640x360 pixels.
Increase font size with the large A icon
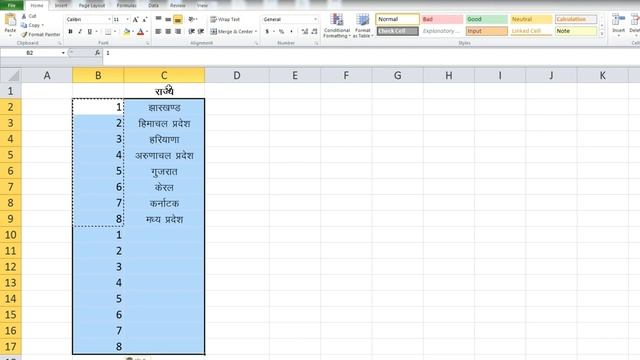point(136,19)
